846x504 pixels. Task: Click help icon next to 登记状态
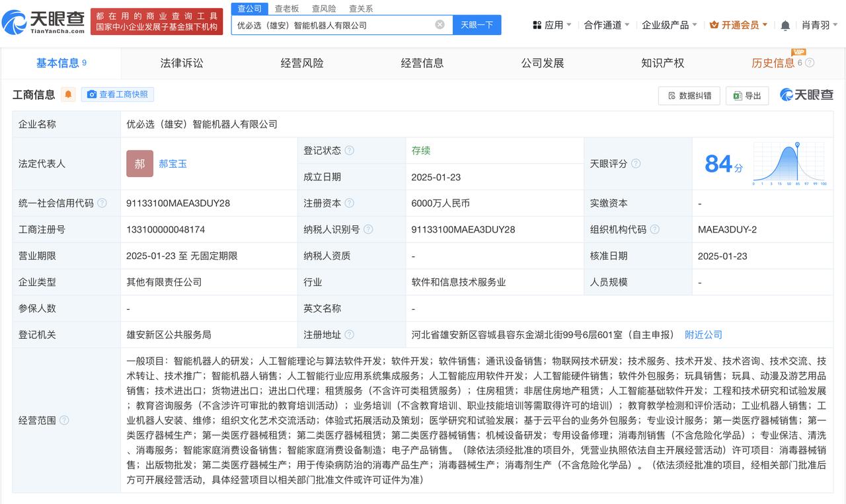[x=349, y=151]
